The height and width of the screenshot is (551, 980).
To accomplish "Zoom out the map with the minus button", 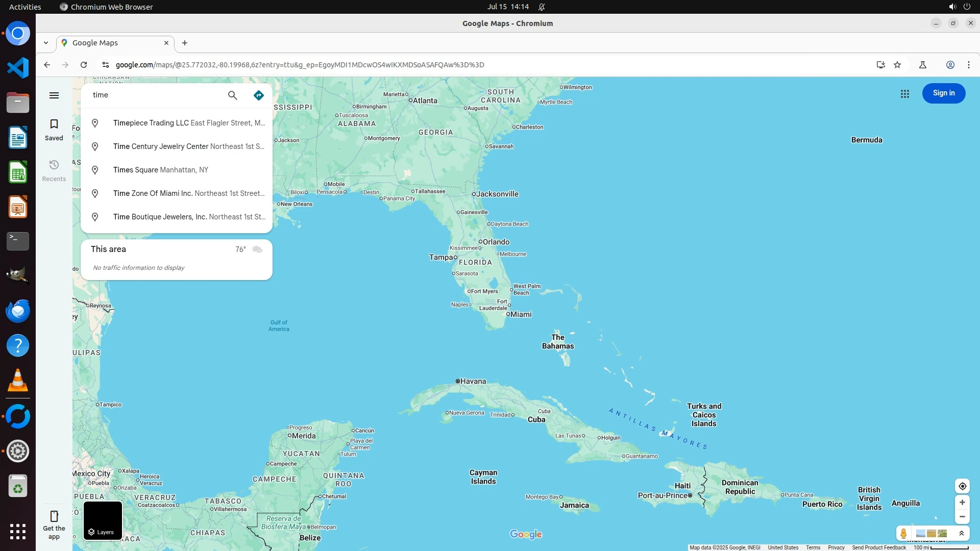I will point(962,517).
